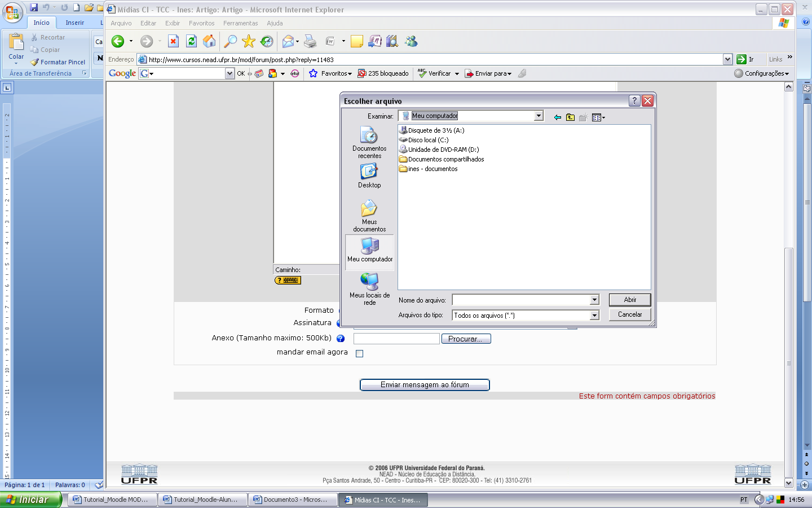Screen dimensions: 812x508
Task: Click in the Nome do arquivo field
Action: 521,300
